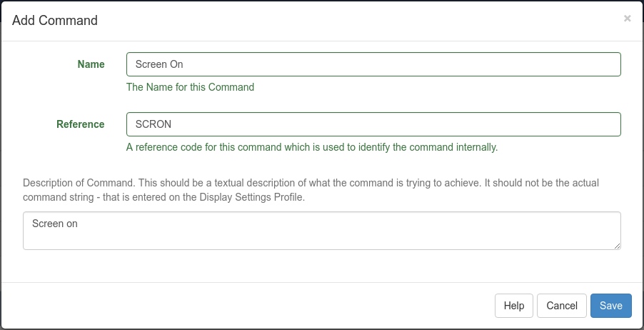Click the 'Add Command' dialog title
Viewport: 644px width, 330px height.
[55, 20]
